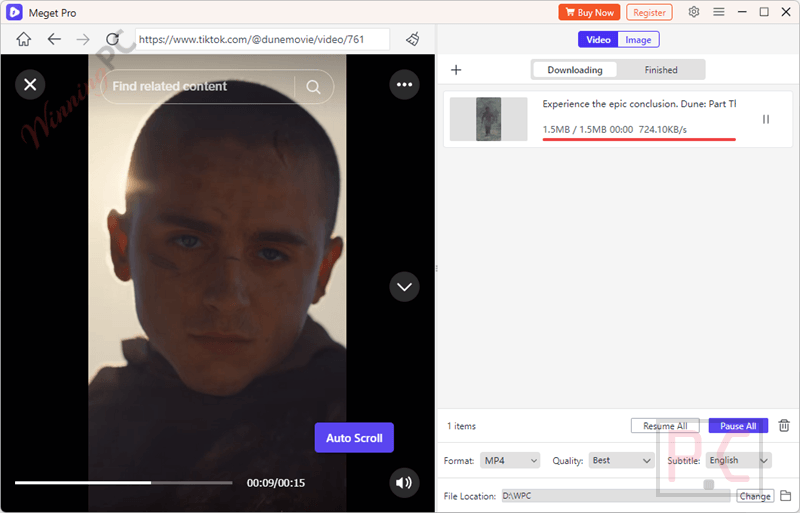Open the download folder icon
Image resolution: width=800 pixels, height=513 pixels.
click(x=786, y=496)
